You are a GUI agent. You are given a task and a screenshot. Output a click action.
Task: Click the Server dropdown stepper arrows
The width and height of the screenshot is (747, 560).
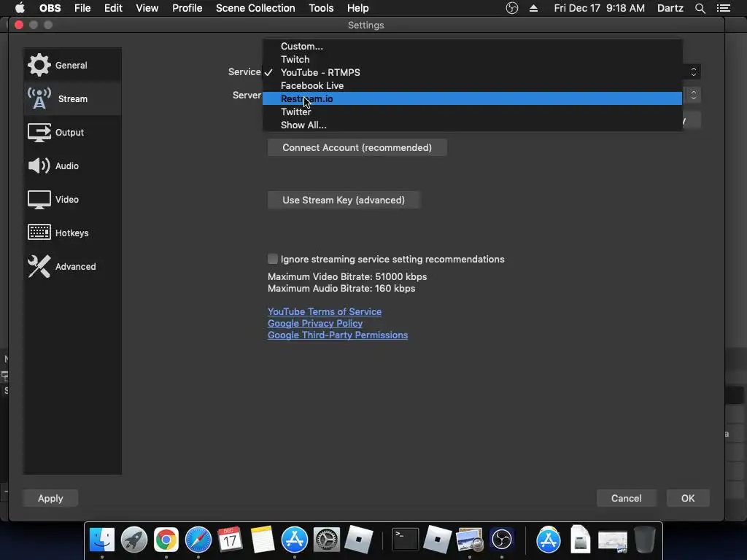694,96
